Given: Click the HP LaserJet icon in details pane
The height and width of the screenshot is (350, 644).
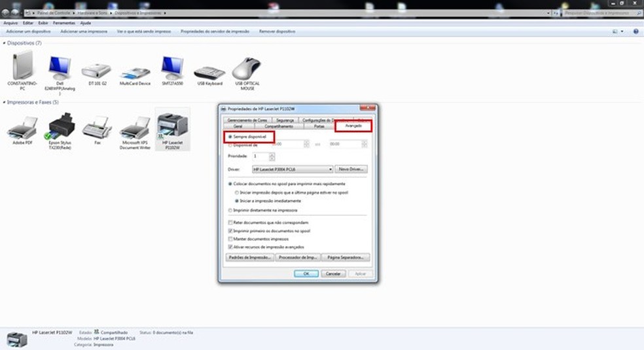Looking at the screenshot, I should 17,340.
